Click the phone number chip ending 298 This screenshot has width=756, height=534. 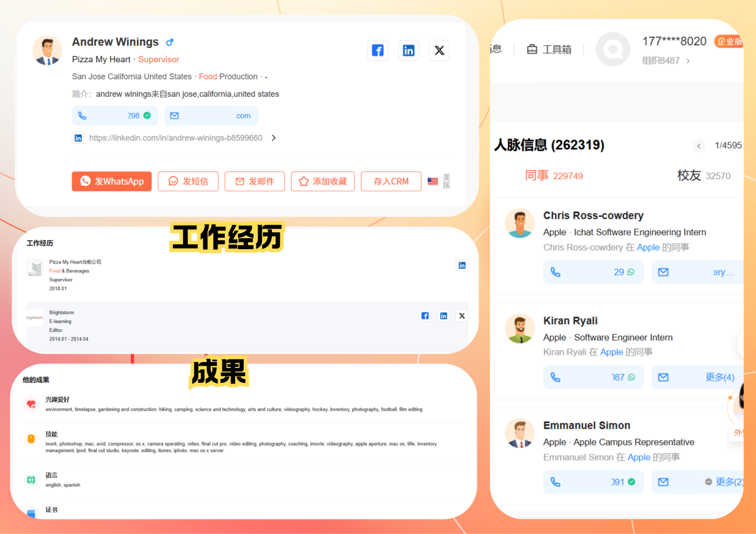pyautogui.click(x=115, y=116)
